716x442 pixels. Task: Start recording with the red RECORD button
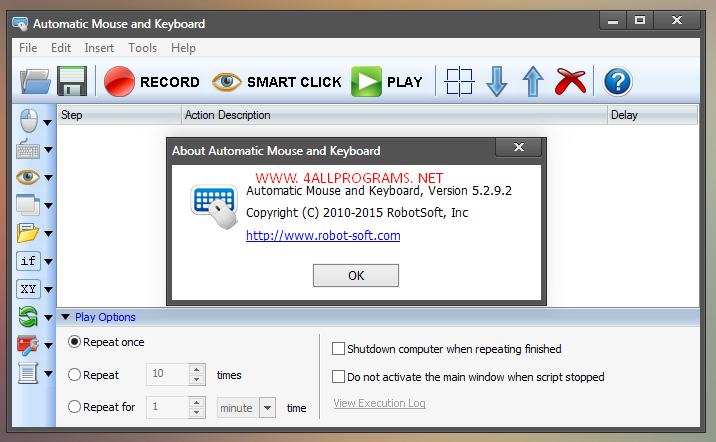tap(152, 81)
